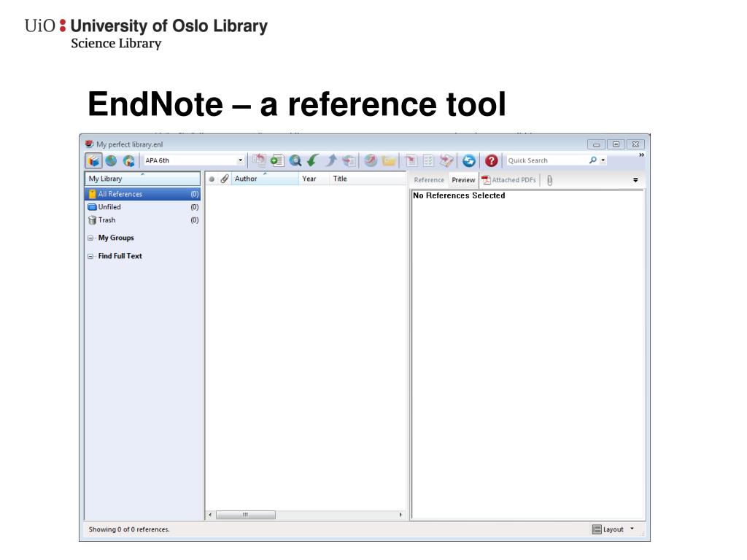The image size is (747, 560).
Task: Close the My perfect library.enl window
Action: tap(635, 144)
